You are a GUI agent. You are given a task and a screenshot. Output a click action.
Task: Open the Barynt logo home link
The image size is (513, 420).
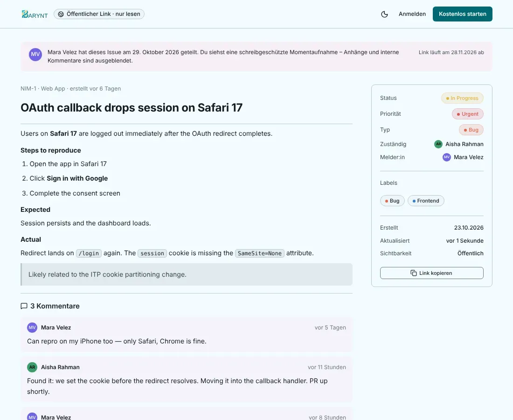(x=35, y=14)
